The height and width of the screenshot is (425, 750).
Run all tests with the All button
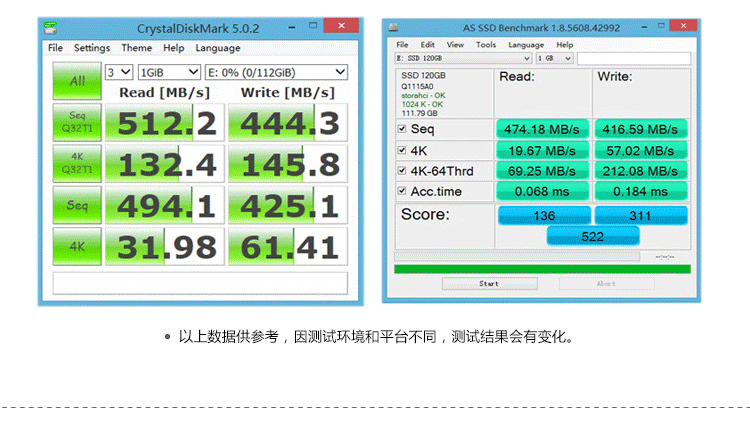(x=77, y=81)
